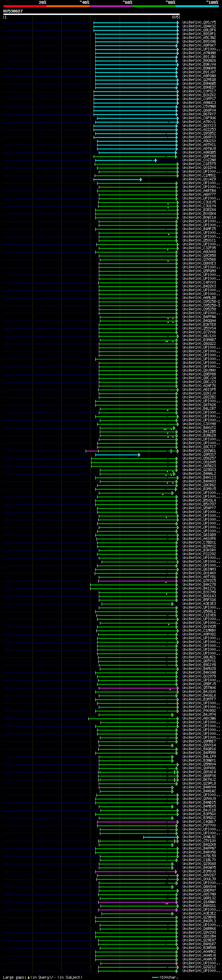Select hit UniRef100_C0Z2N8

click(x=199, y=160)
